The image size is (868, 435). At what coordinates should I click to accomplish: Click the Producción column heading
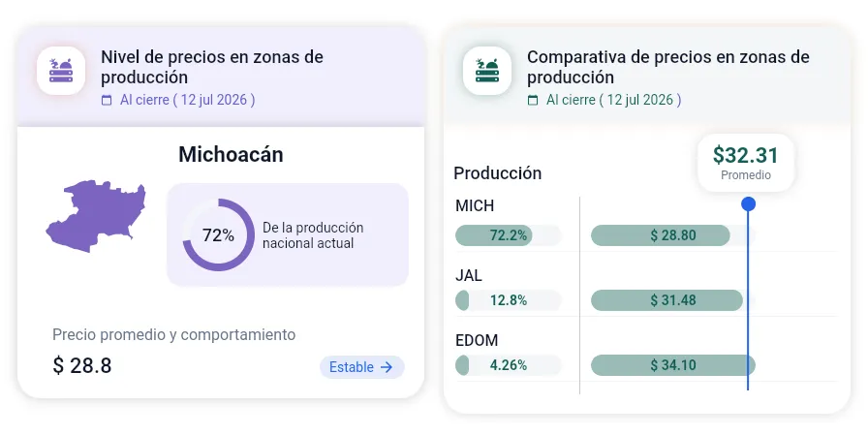pos(498,173)
